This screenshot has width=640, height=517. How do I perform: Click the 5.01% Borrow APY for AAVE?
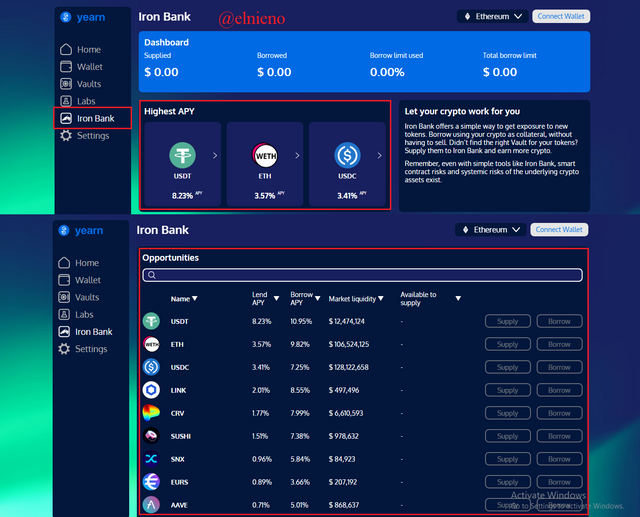299,505
